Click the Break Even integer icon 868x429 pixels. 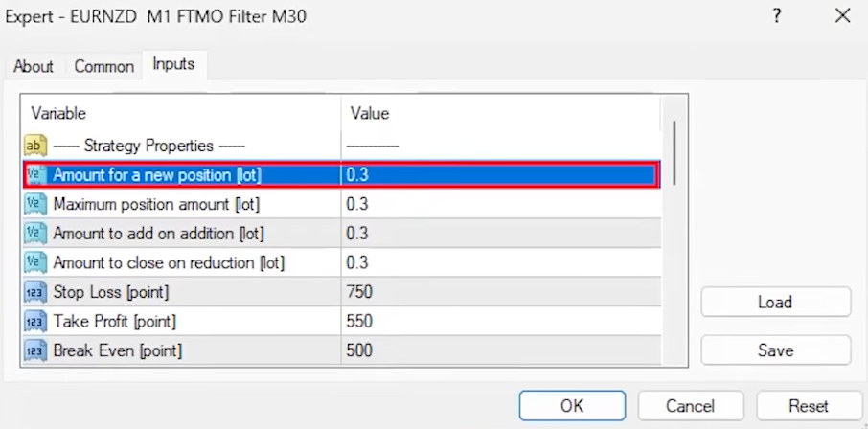point(35,350)
